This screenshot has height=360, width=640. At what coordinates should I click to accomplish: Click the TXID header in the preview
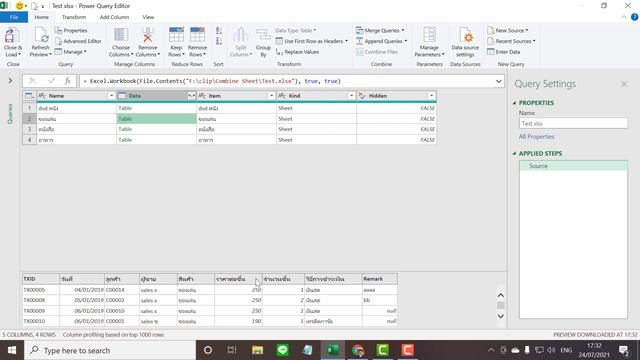pos(41,279)
